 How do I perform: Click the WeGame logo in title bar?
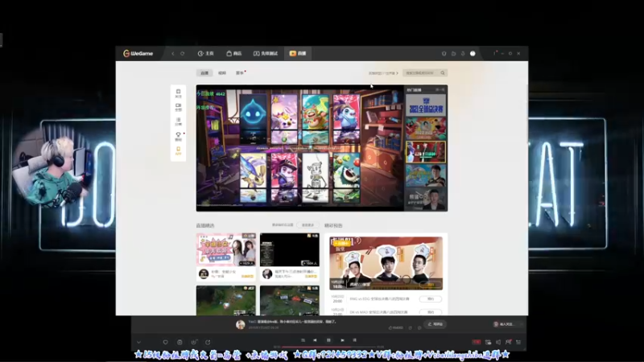pos(138,53)
